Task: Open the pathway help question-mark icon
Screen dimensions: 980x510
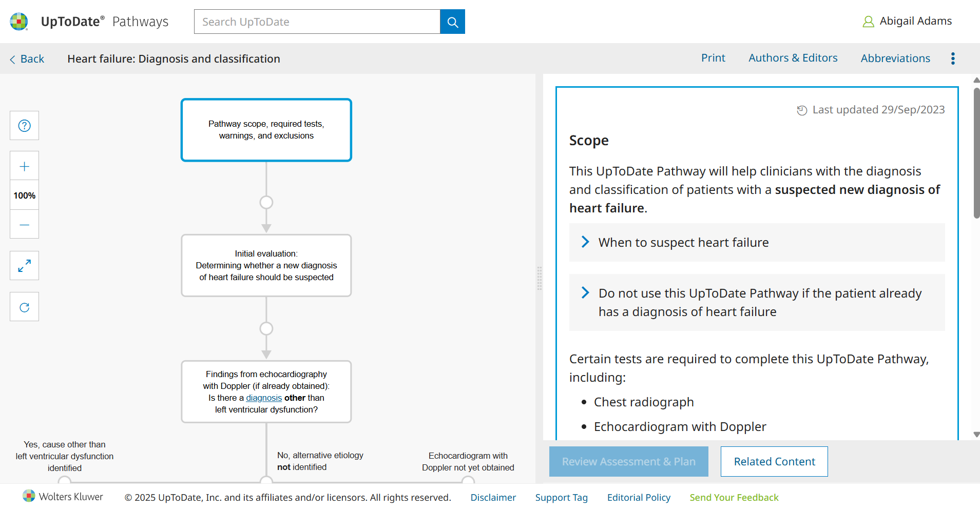Action: click(24, 126)
